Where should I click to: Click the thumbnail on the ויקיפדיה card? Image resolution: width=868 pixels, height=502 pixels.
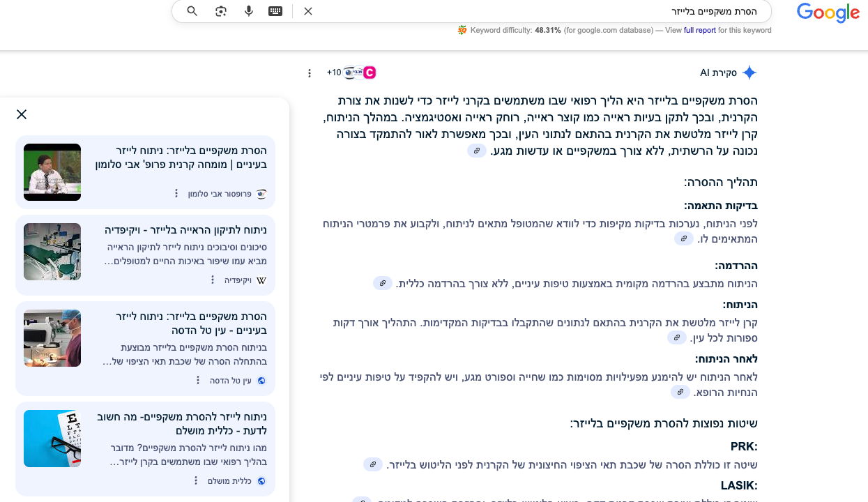point(52,252)
